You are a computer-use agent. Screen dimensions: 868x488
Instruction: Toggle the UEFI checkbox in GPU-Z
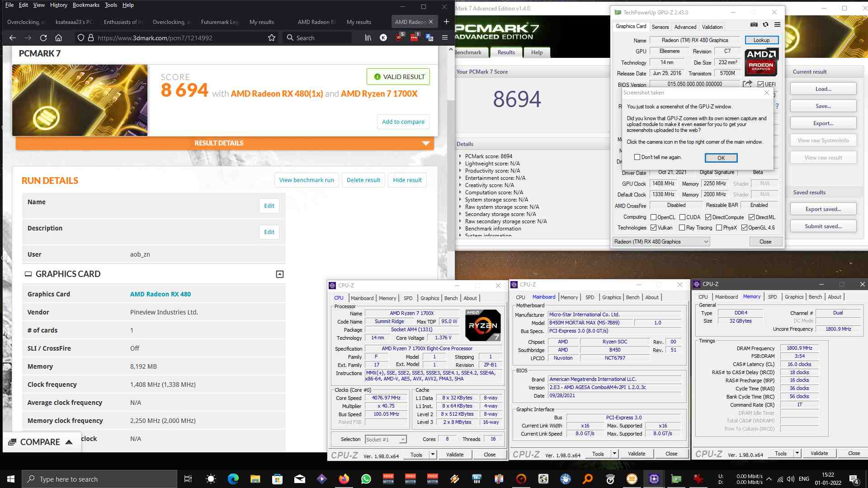coord(760,84)
